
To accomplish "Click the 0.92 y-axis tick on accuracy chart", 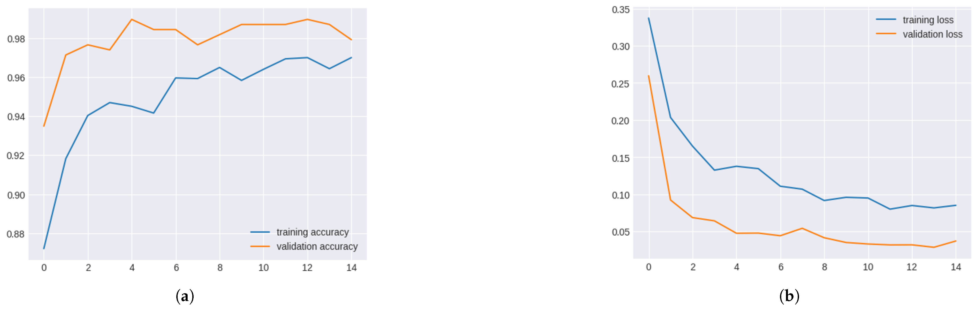I will pyautogui.click(x=16, y=156).
